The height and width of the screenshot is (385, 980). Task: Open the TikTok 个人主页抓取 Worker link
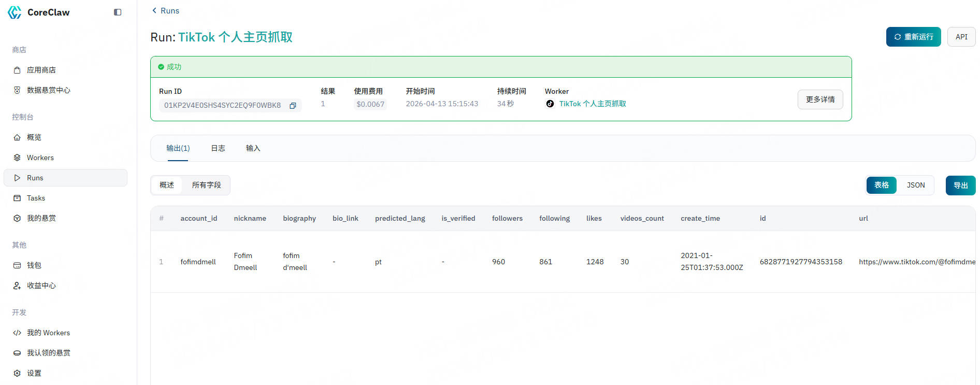pos(592,104)
